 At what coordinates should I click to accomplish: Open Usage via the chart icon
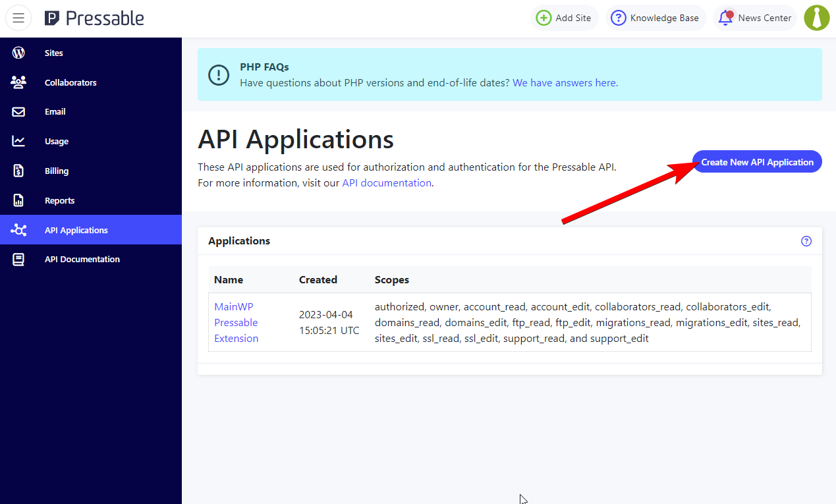(x=18, y=141)
